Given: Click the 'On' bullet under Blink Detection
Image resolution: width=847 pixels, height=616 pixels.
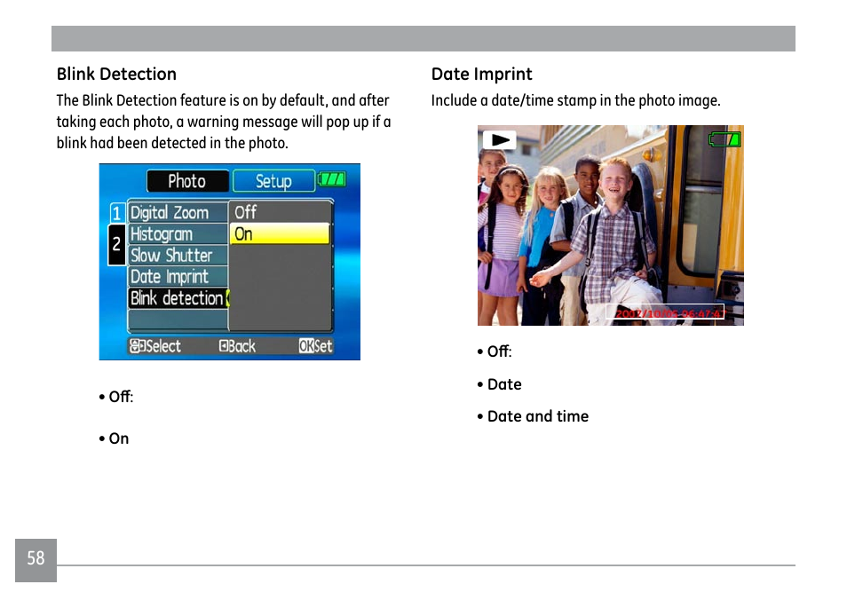Looking at the screenshot, I should [x=114, y=438].
